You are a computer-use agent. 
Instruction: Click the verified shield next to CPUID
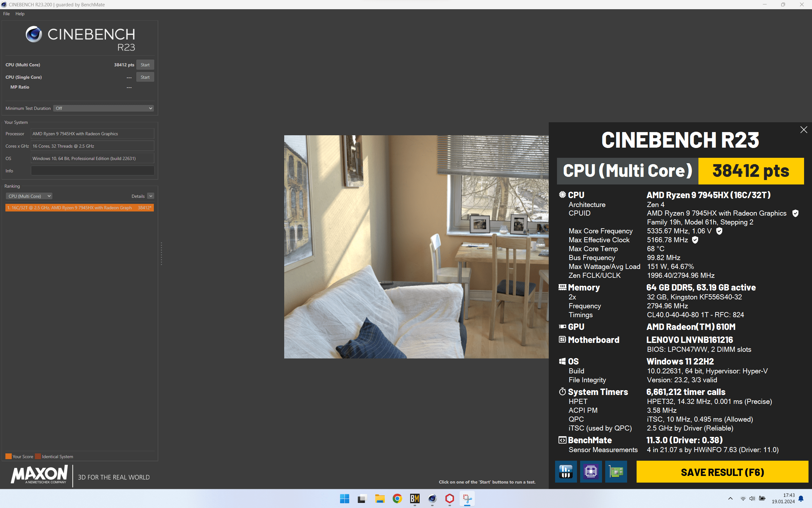795,213
